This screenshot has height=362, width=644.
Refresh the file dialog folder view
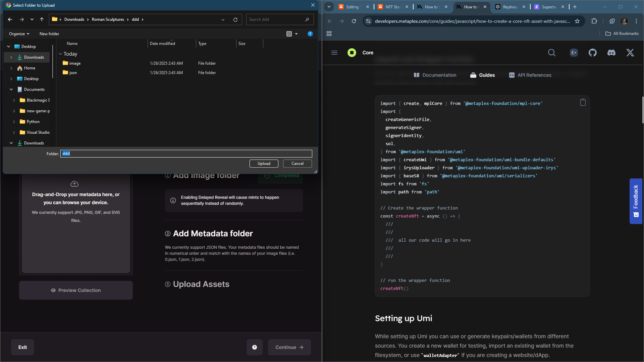235,19
